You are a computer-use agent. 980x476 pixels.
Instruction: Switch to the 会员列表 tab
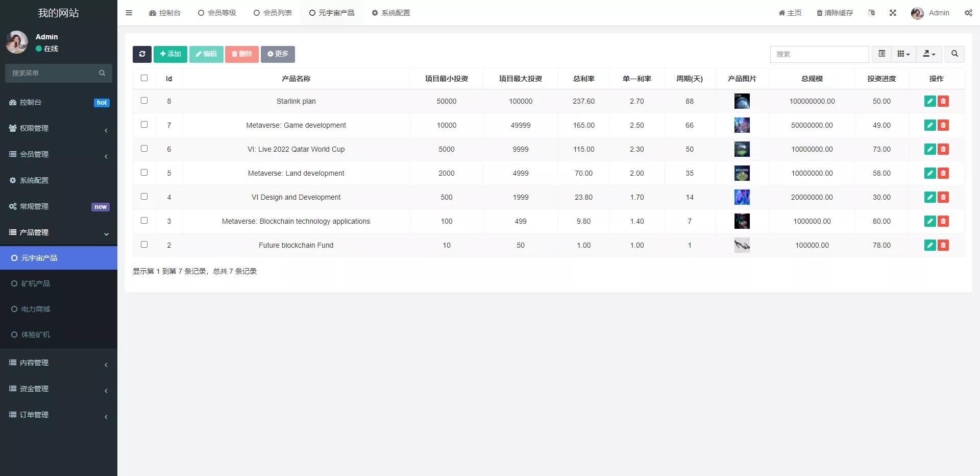273,13
